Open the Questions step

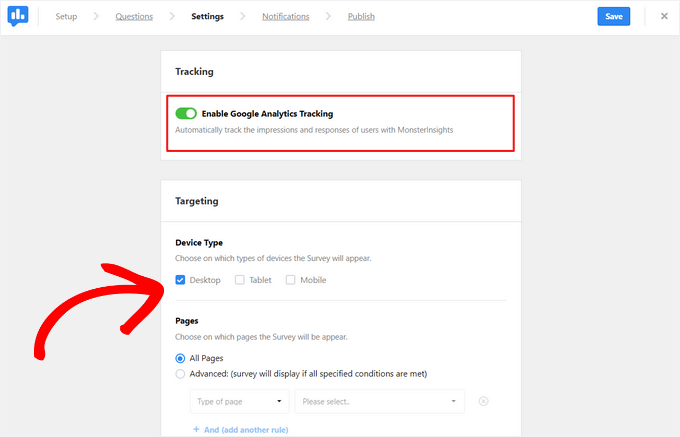[134, 17]
